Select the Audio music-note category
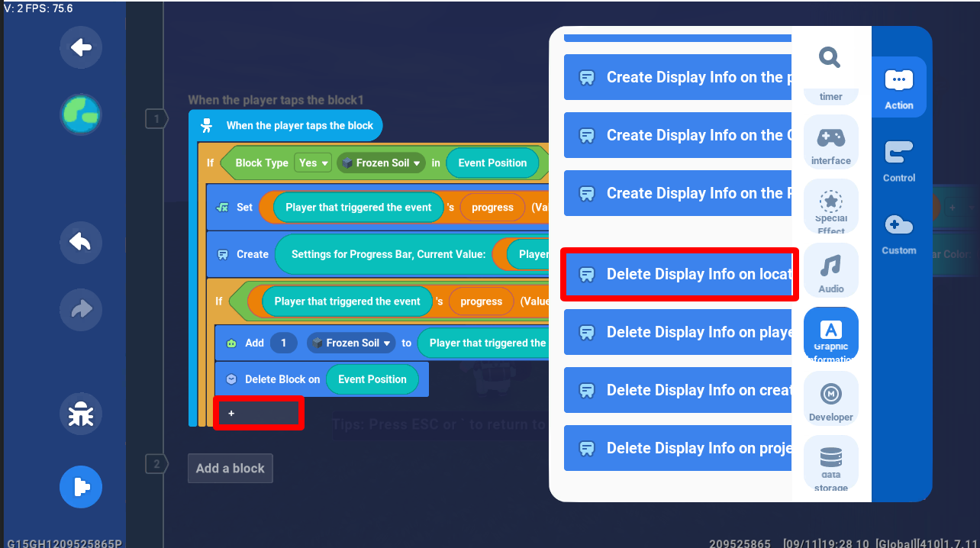Viewport: 980px width, 548px height. pos(831,270)
